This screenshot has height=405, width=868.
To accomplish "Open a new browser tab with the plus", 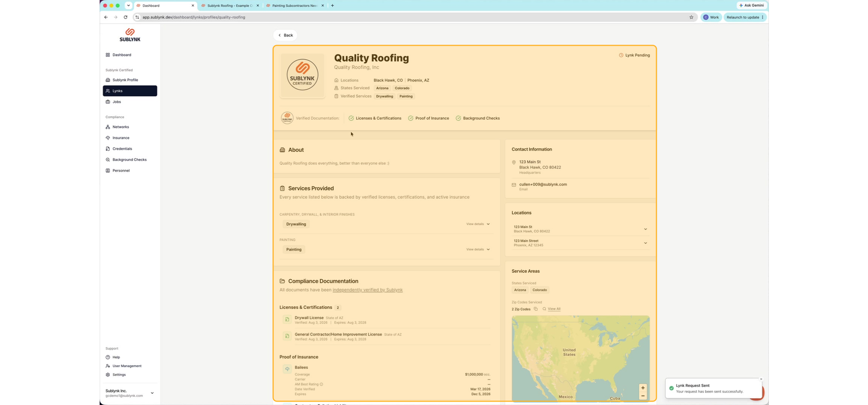I will (332, 5).
